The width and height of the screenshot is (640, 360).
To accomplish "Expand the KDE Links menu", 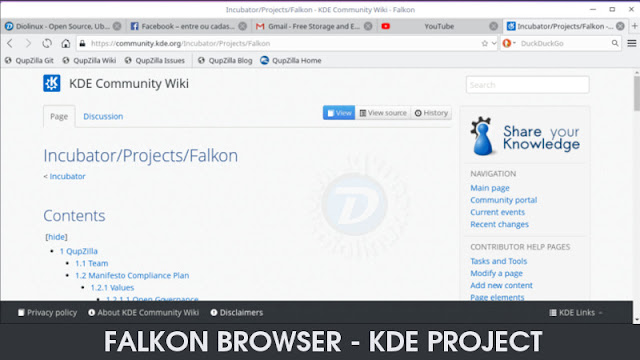I will [x=576, y=313].
